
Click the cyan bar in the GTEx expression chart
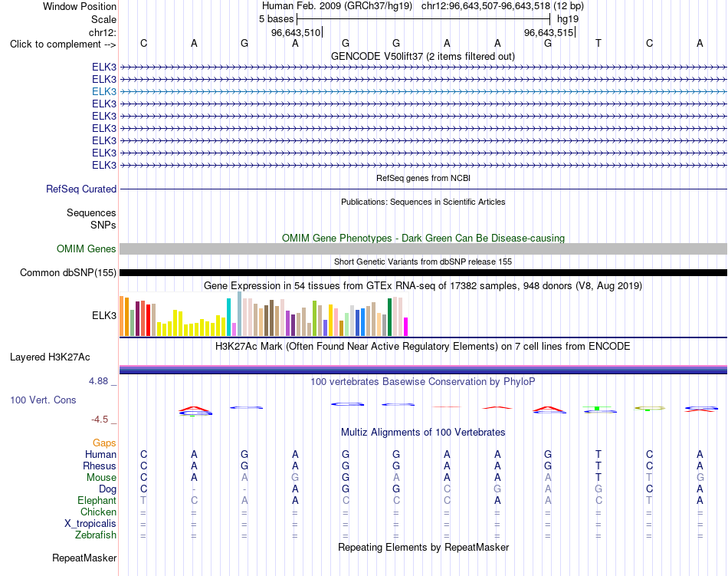click(x=229, y=318)
